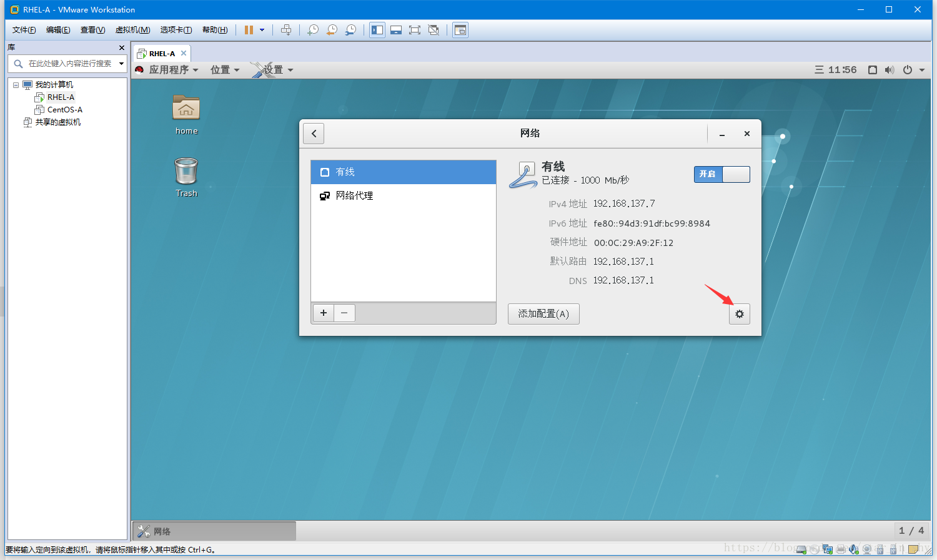Close the RHEL-A tab
Screen dimensions: 937x560
pos(184,54)
